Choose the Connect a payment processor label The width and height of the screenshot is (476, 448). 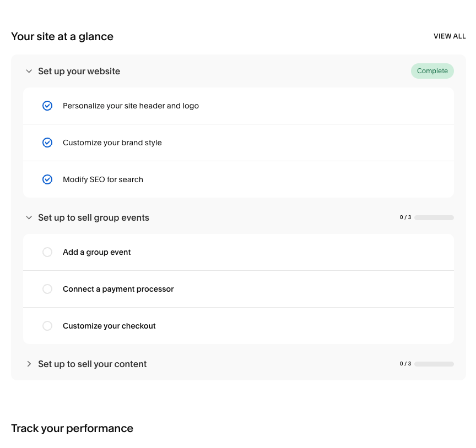(118, 289)
